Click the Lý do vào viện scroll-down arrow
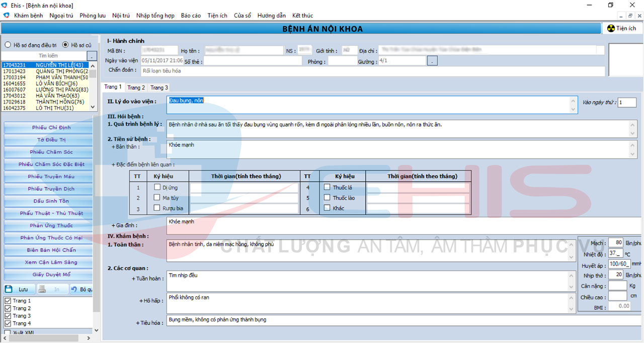 click(573, 109)
